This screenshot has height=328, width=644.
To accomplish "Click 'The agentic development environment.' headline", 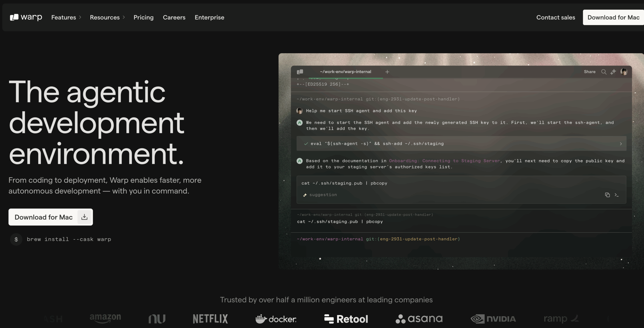I will [x=97, y=123].
